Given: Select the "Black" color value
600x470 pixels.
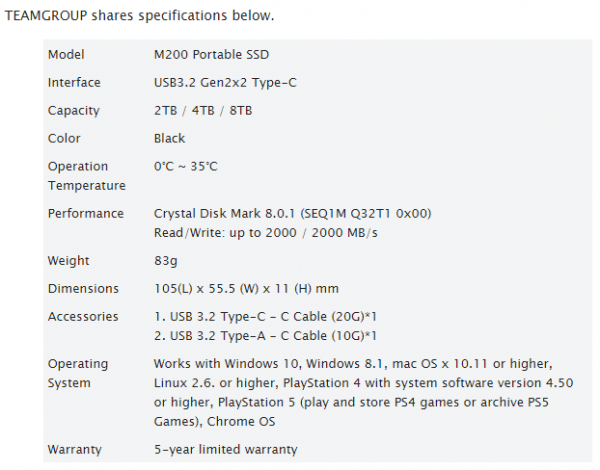Looking at the screenshot, I should [x=170, y=138].
